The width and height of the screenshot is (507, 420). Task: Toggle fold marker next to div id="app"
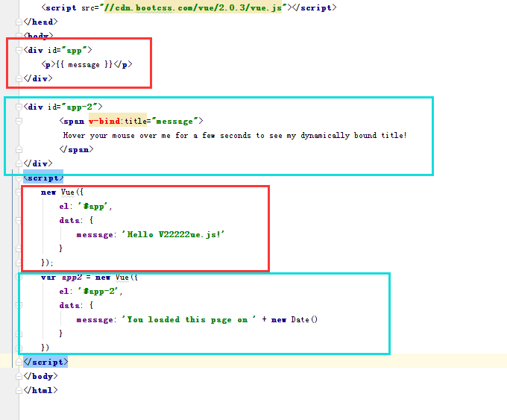[19, 50]
